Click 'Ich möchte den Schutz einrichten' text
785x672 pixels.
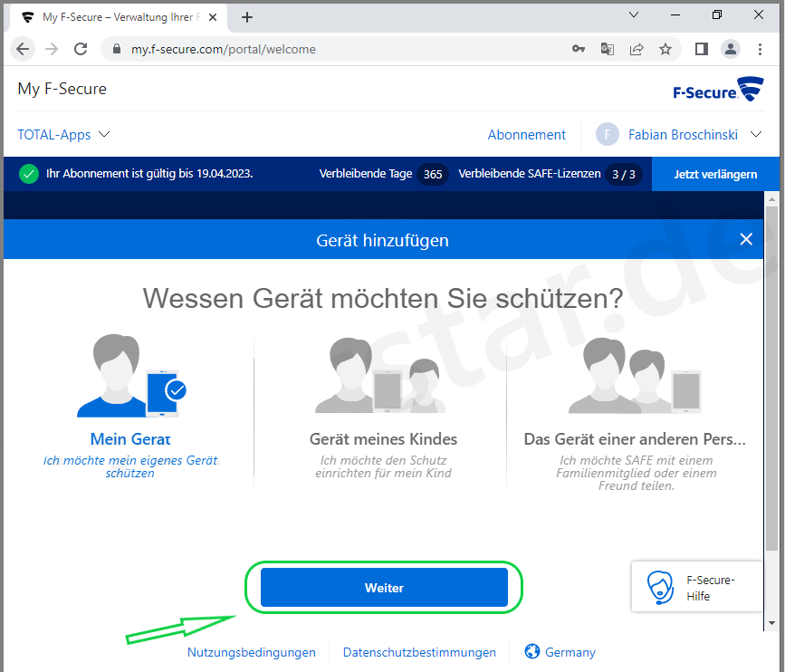[x=384, y=466]
